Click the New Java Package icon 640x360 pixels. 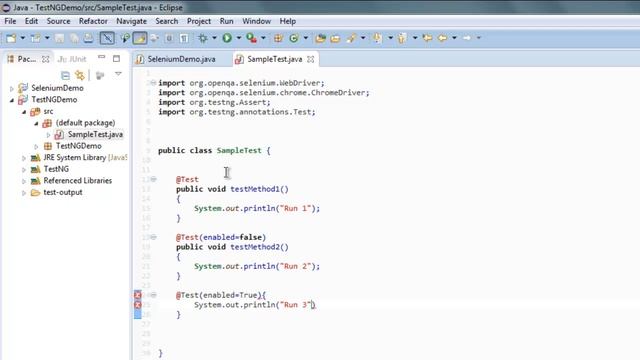(x=278, y=38)
